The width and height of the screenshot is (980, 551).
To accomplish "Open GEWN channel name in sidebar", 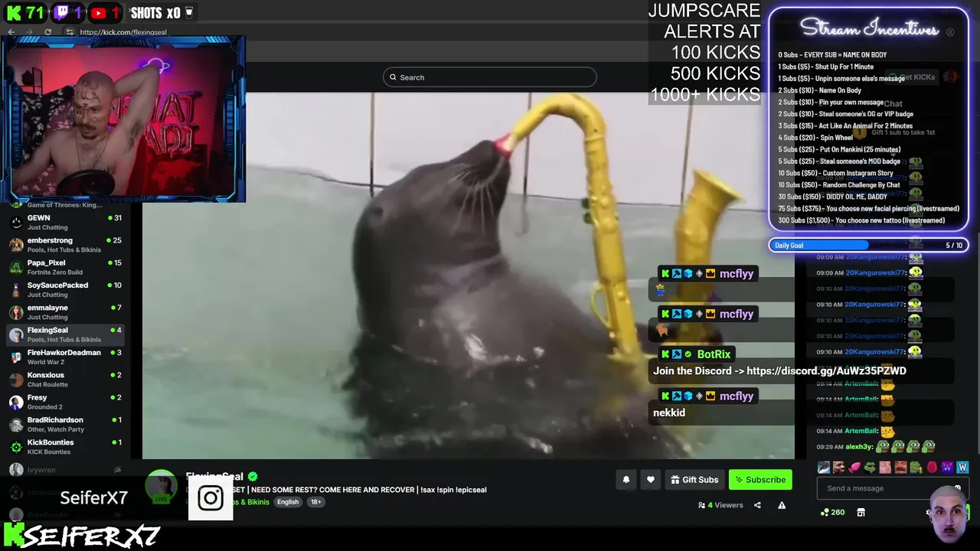I will (38, 218).
